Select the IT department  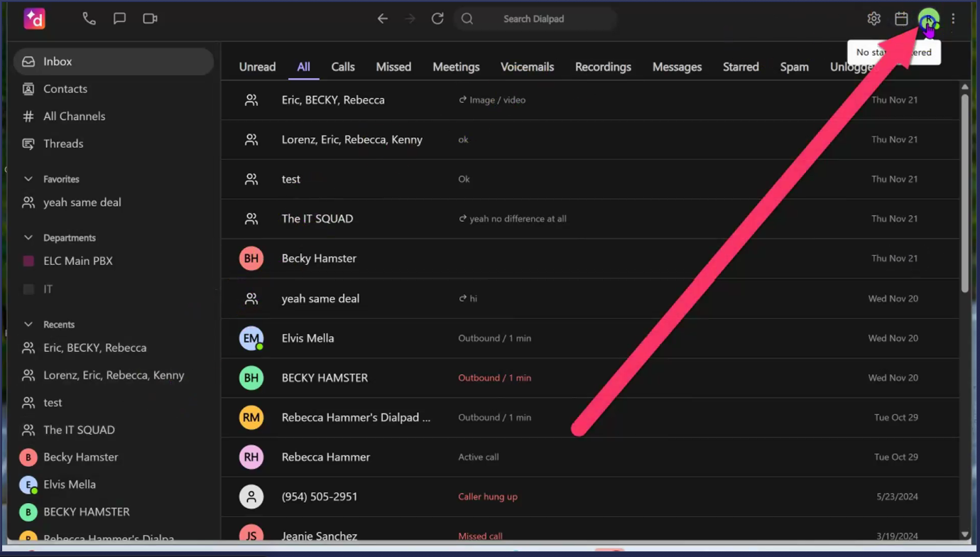114,289
